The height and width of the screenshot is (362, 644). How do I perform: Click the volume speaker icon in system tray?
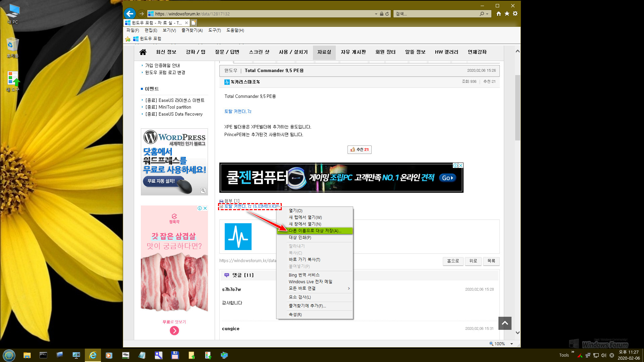click(x=604, y=355)
